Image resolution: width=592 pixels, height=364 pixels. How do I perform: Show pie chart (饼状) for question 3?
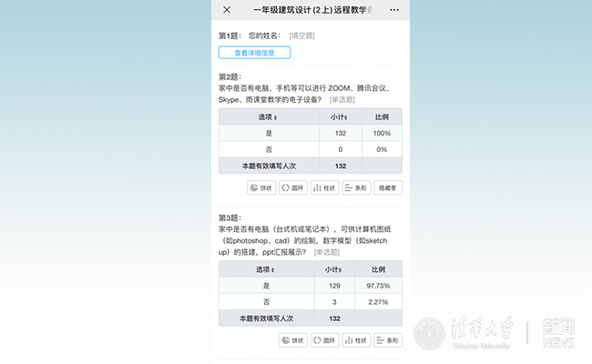click(292, 340)
